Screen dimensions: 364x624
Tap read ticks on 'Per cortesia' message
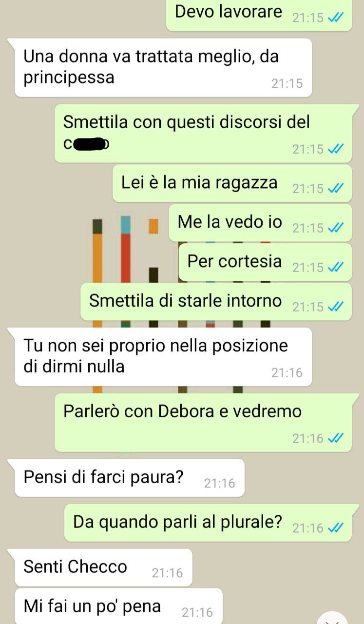[x=336, y=267]
